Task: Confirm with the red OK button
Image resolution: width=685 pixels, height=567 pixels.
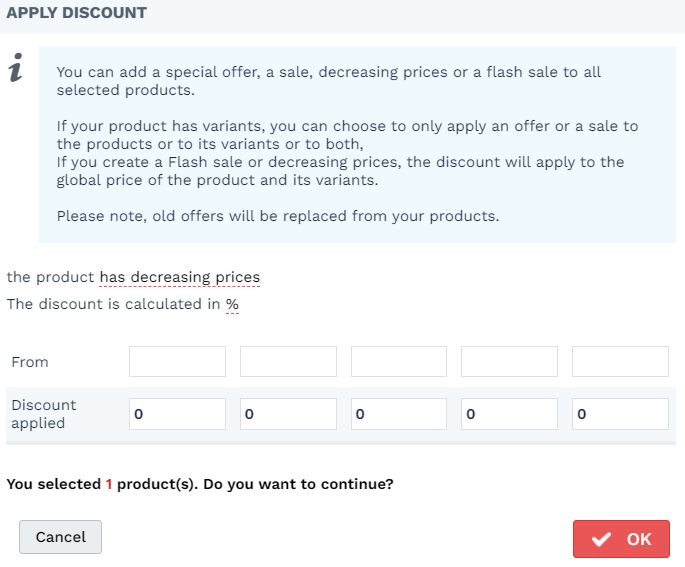Action: click(621, 539)
